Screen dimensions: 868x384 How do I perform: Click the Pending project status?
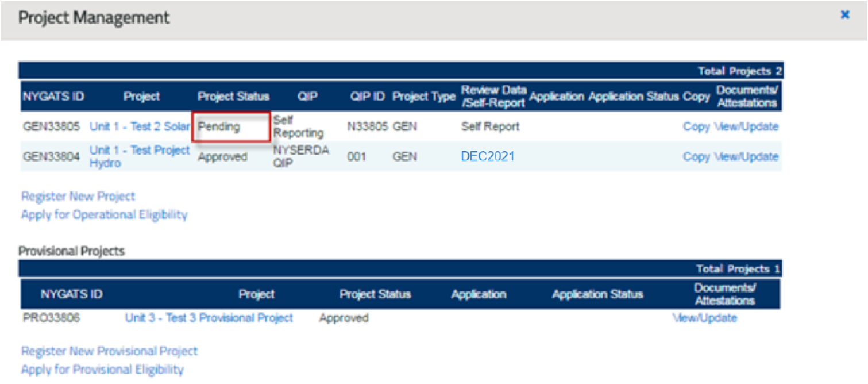(x=219, y=127)
